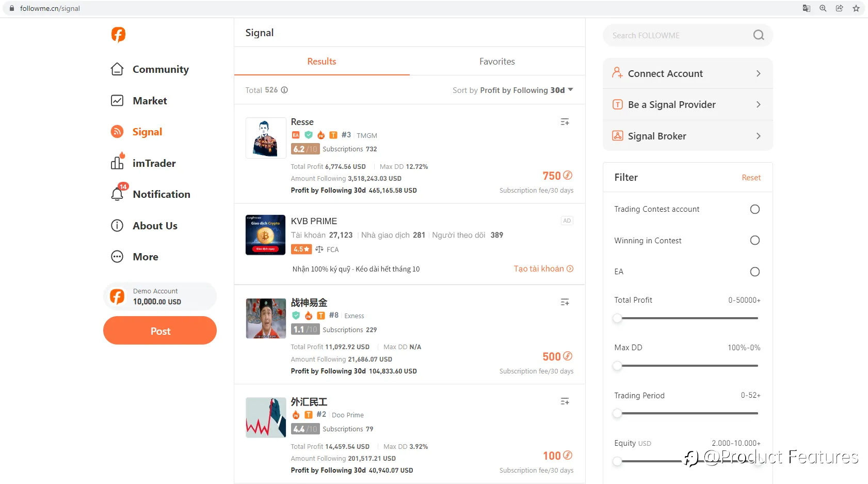Click Tạo tài khoản link
This screenshot has width=868, height=484.
(543, 269)
